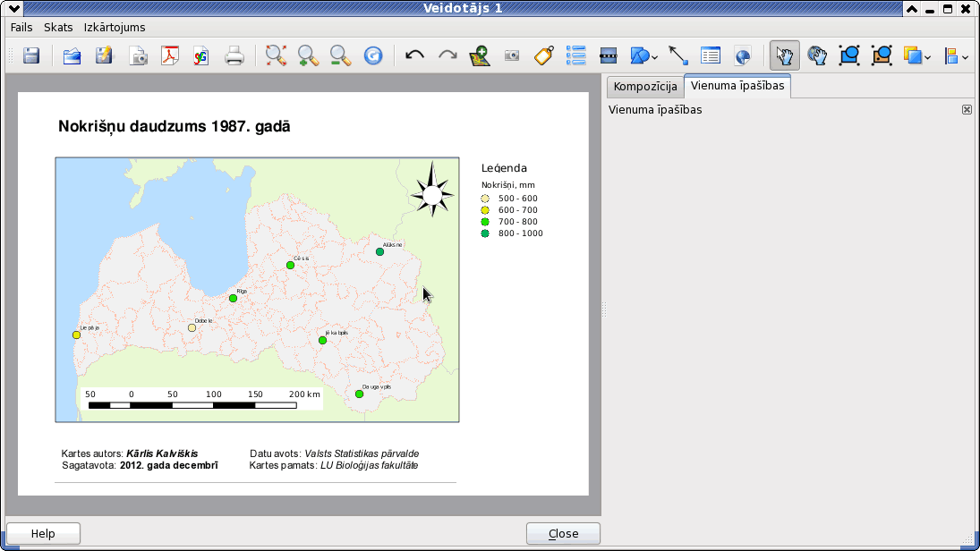The height and width of the screenshot is (551, 980).
Task: Click the Close button at bottom
Action: 563,533
